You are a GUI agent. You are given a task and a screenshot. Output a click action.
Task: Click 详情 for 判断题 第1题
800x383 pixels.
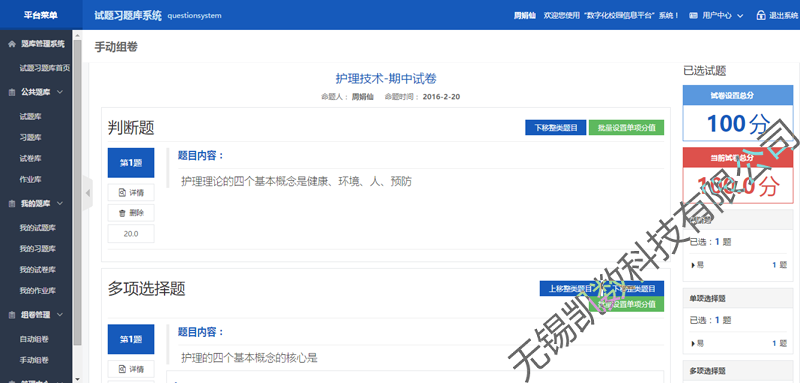pyautogui.click(x=131, y=193)
